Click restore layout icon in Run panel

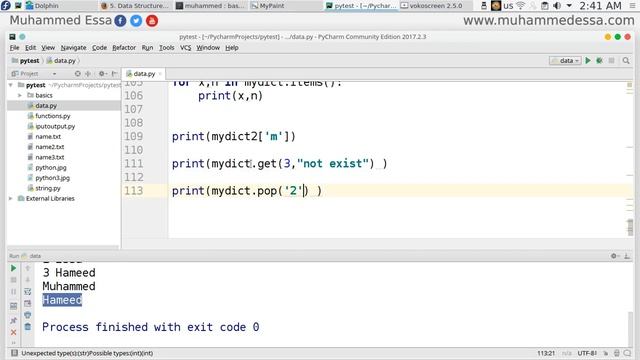pyautogui.click(x=13, y=306)
